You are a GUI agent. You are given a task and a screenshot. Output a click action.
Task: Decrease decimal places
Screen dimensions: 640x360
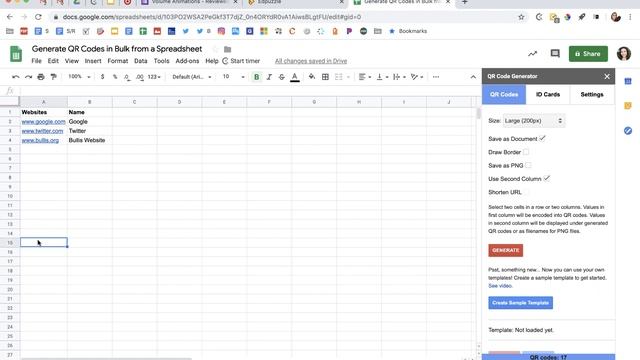coord(127,77)
